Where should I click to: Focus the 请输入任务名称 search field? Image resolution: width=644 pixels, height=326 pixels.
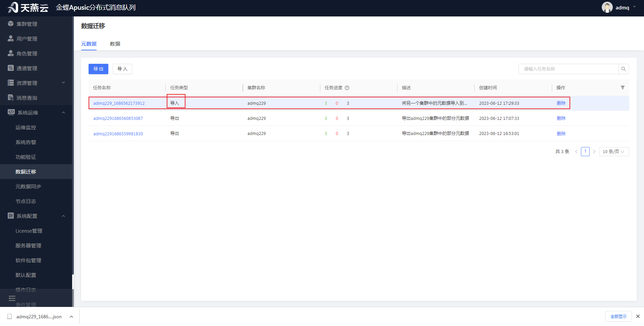(x=569, y=69)
